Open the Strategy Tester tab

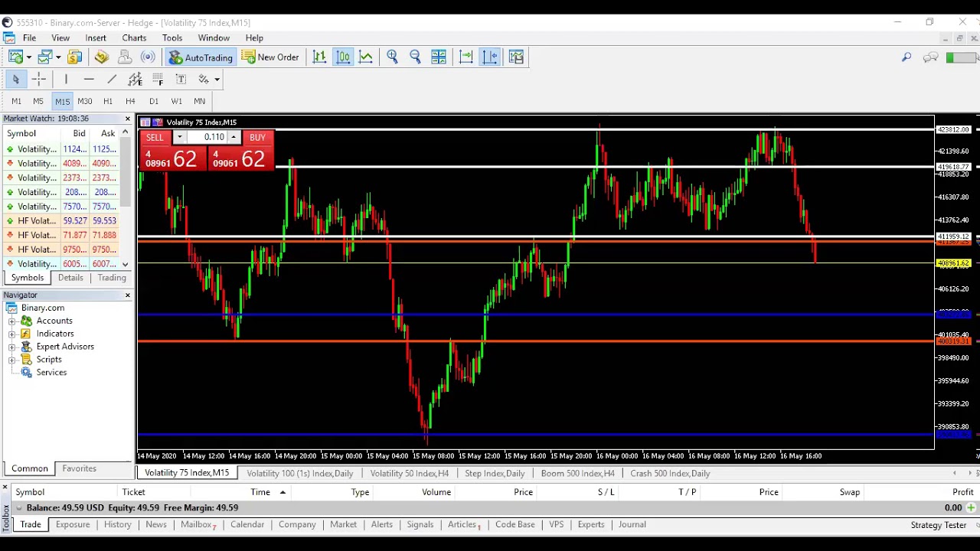point(939,525)
